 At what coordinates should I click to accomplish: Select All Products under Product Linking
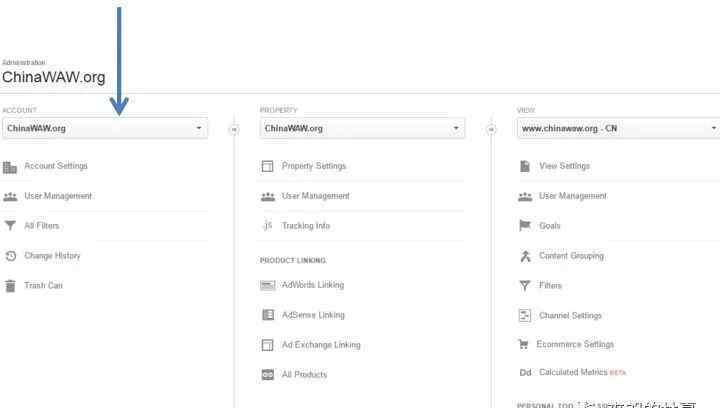click(304, 375)
